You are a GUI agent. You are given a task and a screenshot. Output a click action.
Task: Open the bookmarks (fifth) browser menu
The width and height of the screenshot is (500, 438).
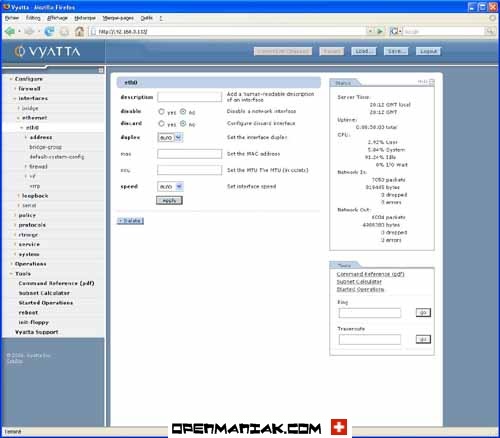118,18
